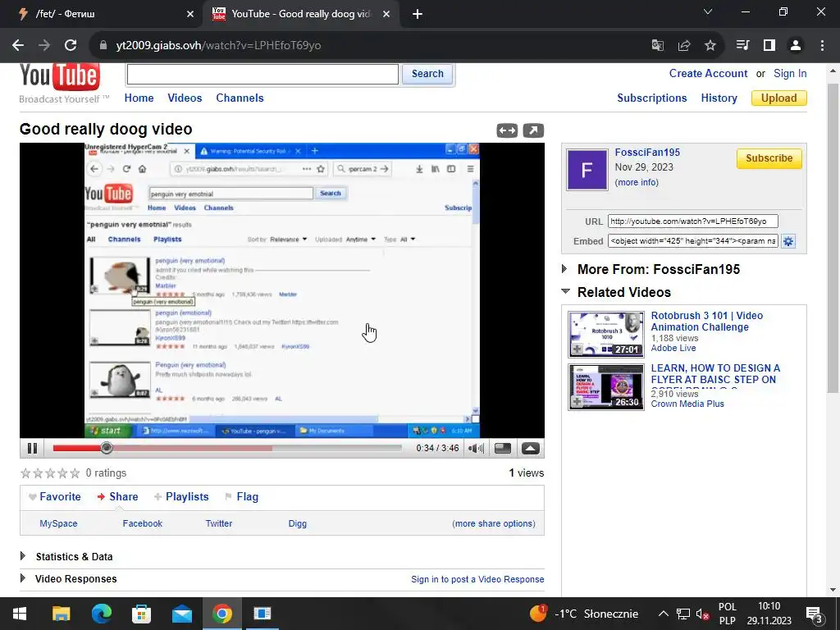Screen dimensions: 840x630
Task: Pause the video playback
Action: (x=32, y=449)
